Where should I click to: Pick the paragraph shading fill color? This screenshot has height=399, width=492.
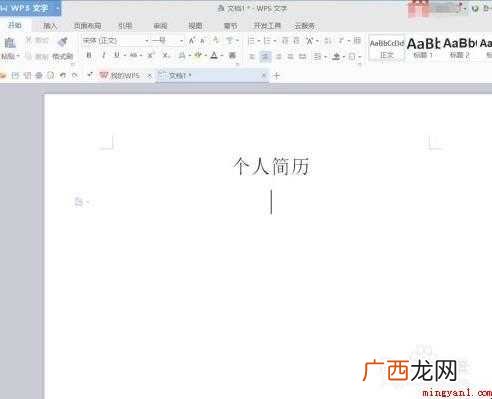(336, 57)
